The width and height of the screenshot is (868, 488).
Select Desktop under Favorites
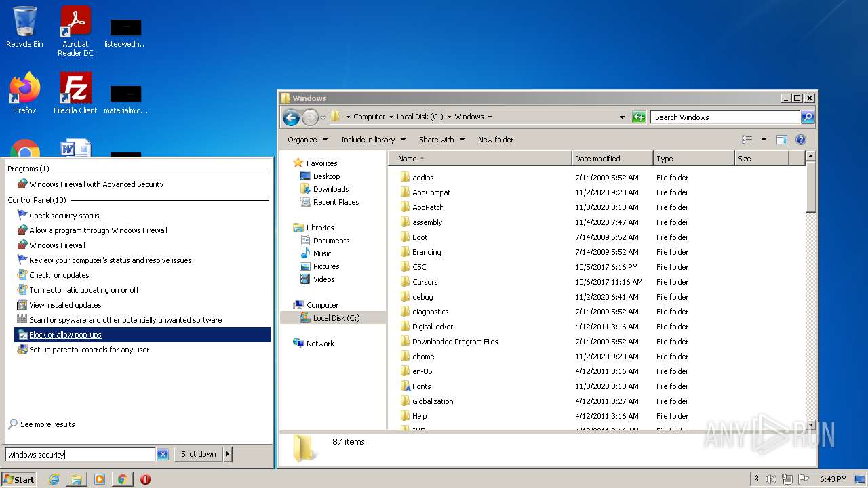click(x=326, y=176)
